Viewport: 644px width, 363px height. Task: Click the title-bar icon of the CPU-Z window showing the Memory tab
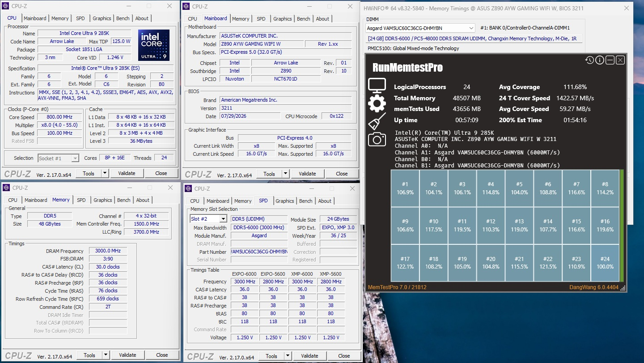tap(6, 188)
